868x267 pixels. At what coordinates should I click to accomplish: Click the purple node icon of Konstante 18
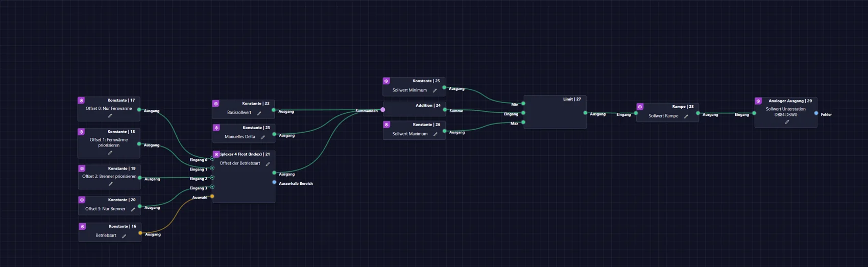[x=81, y=132]
